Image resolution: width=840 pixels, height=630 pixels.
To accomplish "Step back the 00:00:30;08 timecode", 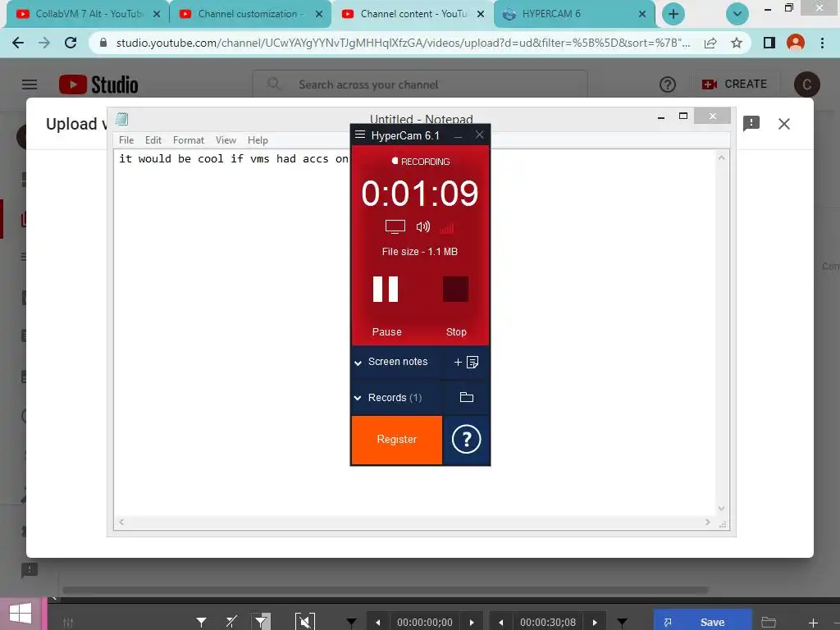I will click(x=501, y=622).
